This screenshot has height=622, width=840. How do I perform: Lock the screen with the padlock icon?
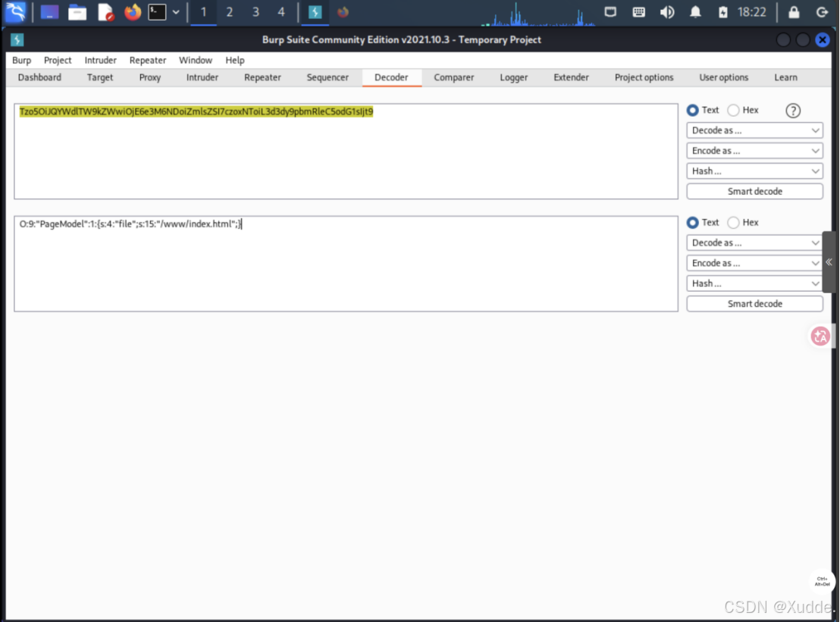coord(794,12)
